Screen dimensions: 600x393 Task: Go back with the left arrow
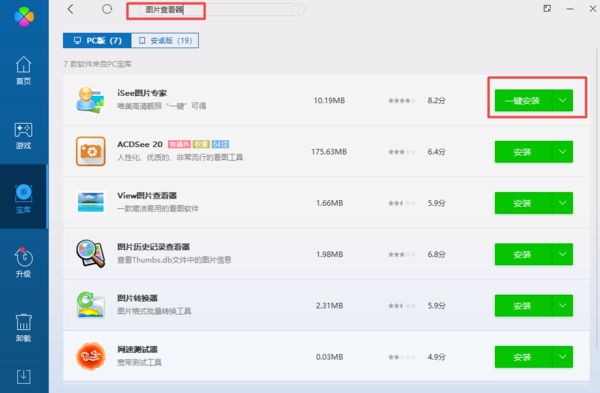pos(70,9)
